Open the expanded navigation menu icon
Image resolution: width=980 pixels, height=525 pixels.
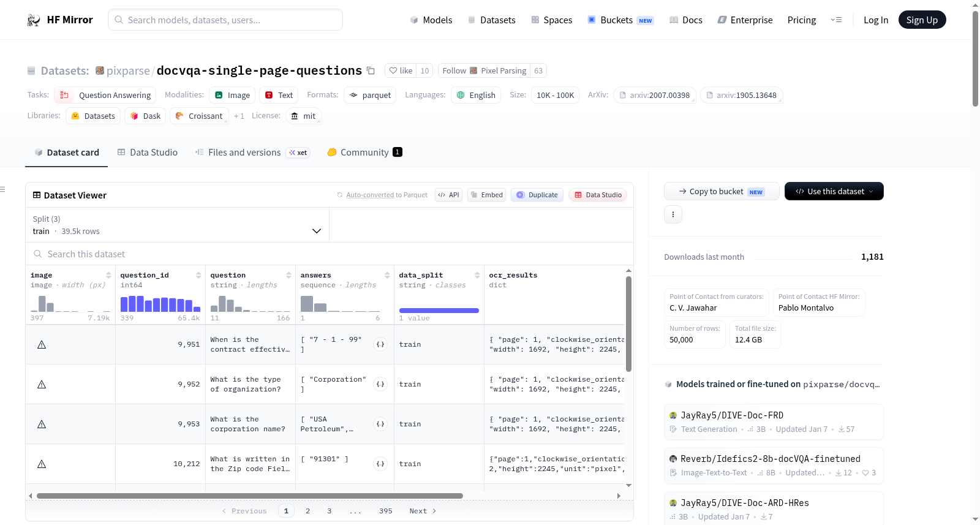coord(836,20)
